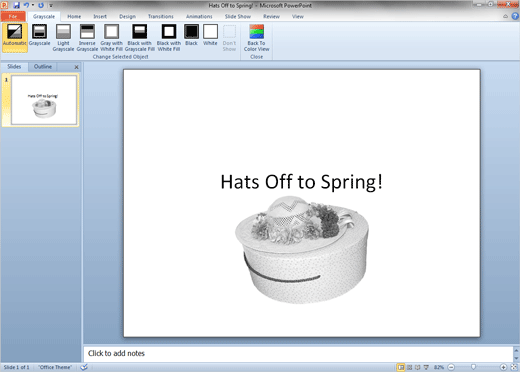Open the Review ribbon tab
The height and width of the screenshot is (372, 520).
pyautogui.click(x=271, y=16)
